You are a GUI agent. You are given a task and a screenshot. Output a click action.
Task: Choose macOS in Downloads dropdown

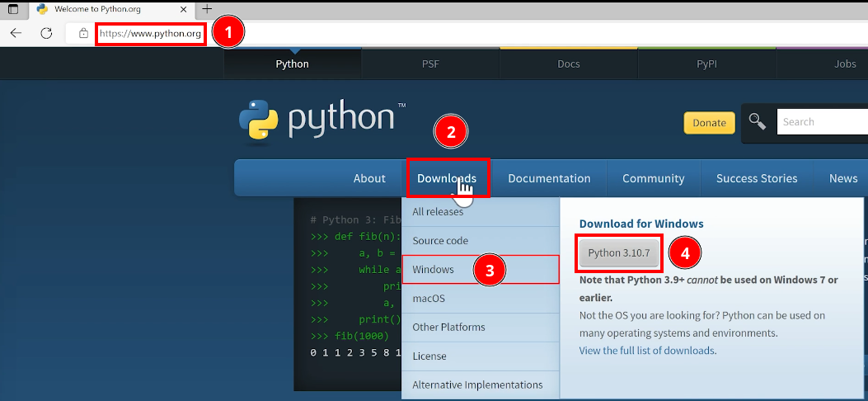pos(481,298)
